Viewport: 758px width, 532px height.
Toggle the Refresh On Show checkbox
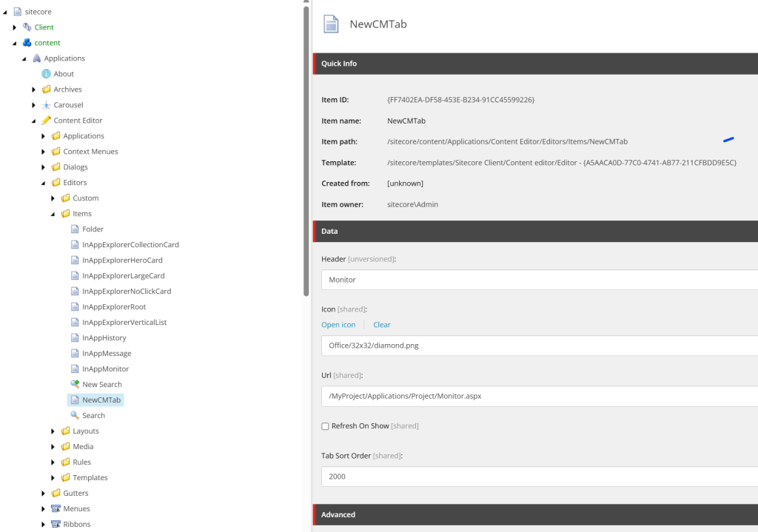coord(325,426)
